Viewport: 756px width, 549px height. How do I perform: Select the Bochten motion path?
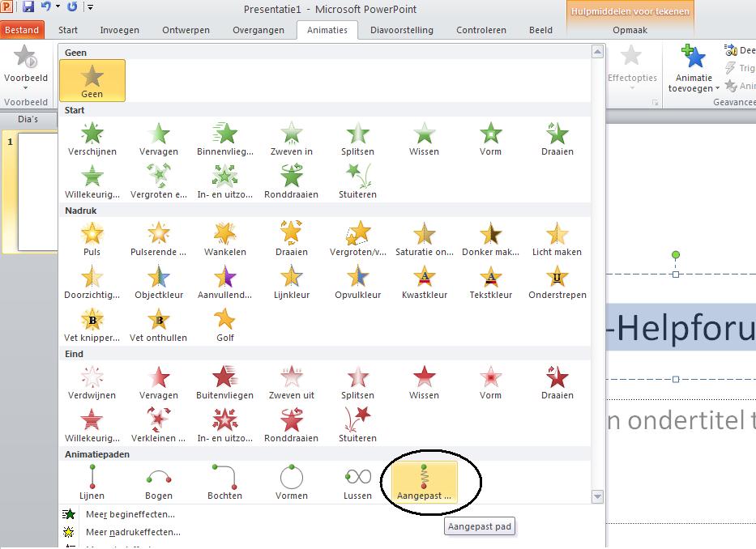224,483
